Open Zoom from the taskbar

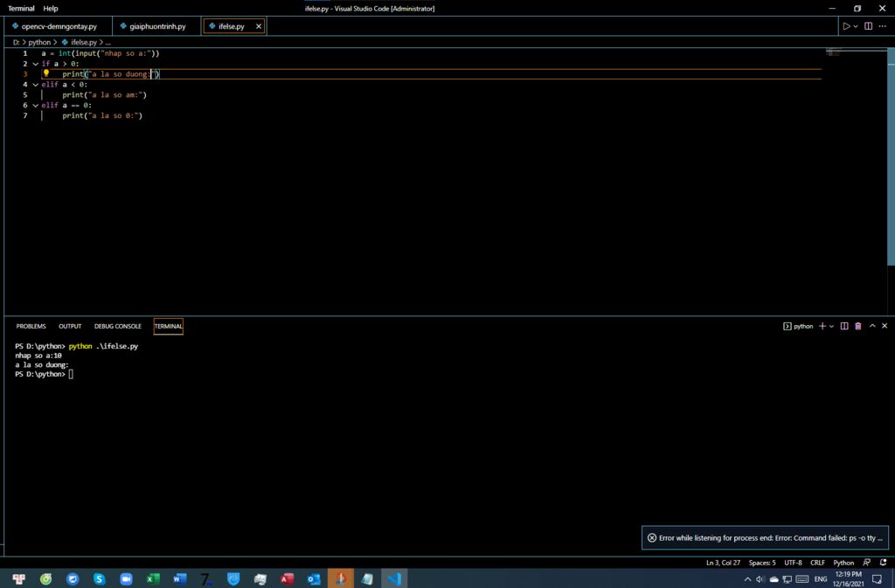pos(126,579)
